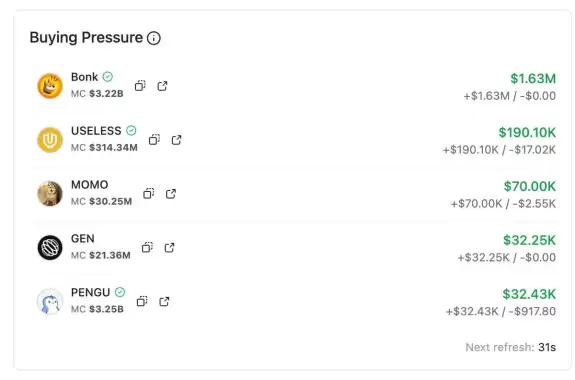
Task: Click the MOMO dog avatar
Action: (x=50, y=194)
